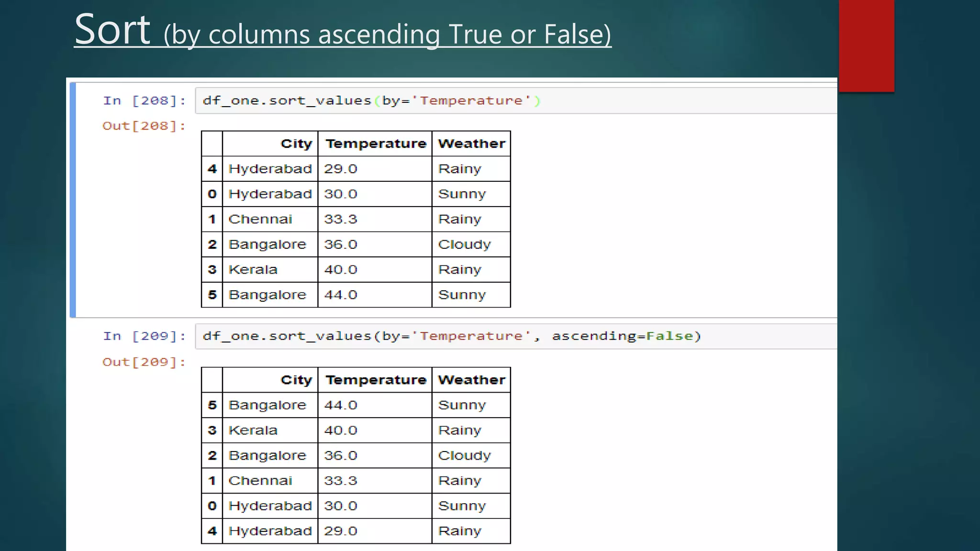This screenshot has height=551, width=980.
Task: Click the City column header in Out[208] table
Action: [270, 143]
